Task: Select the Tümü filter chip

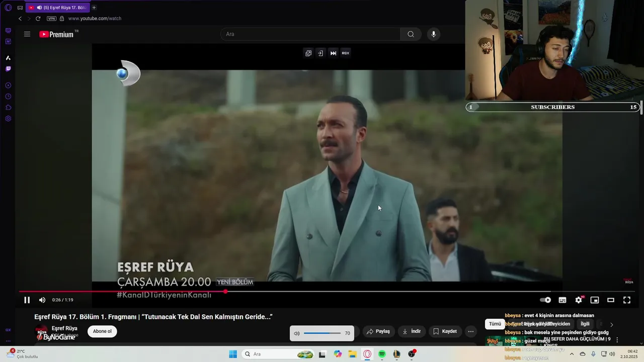Action: tap(495, 324)
